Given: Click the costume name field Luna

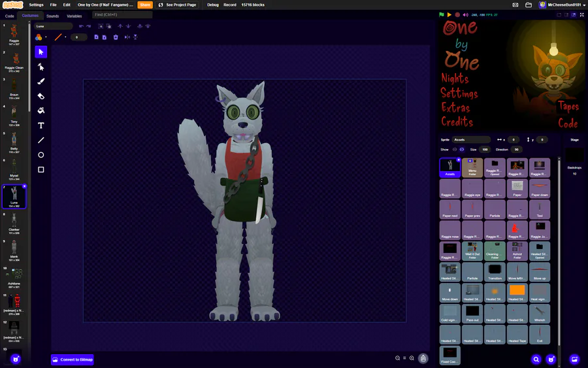Looking at the screenshot, I should click(x=54, y=26).
